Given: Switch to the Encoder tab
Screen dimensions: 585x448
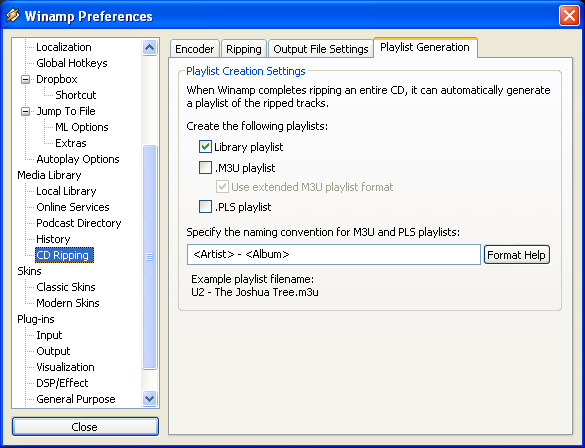Looking at the screenshot, I should pyautogui.click(x=194, y=49).
